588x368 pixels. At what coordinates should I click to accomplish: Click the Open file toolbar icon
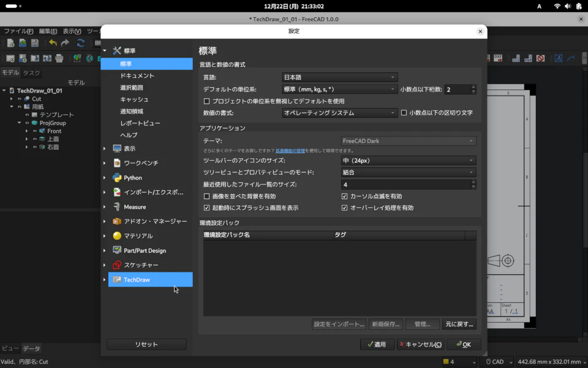tap(23, 43)
